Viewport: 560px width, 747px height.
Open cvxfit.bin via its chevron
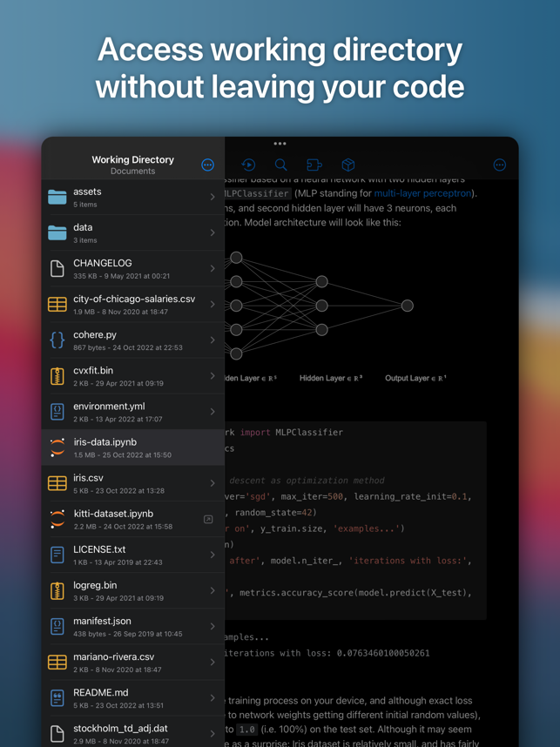213,376
